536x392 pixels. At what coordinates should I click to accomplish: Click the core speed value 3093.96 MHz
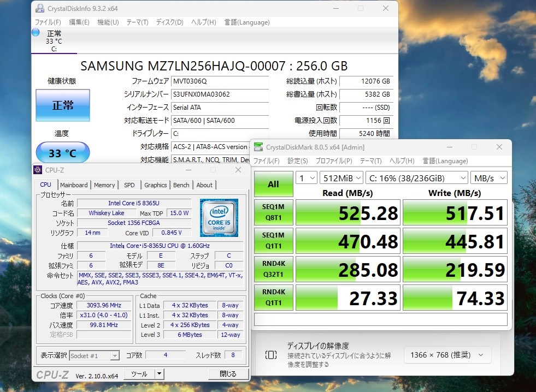tap(104, 305)
